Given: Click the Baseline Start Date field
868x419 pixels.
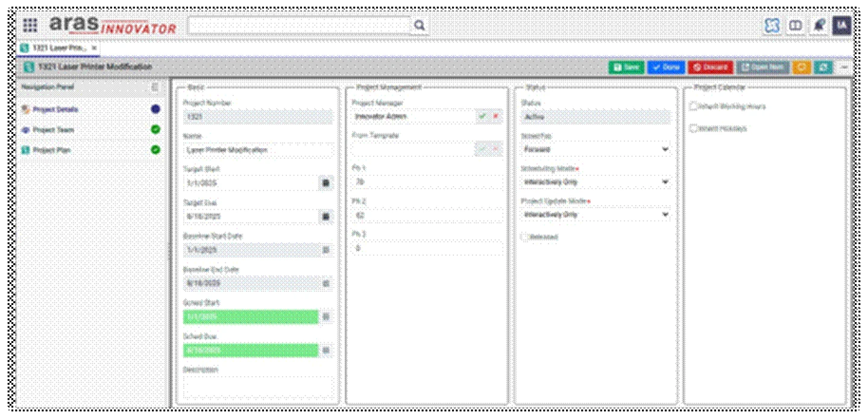Looking at the screenshot, I should [251, 250].
